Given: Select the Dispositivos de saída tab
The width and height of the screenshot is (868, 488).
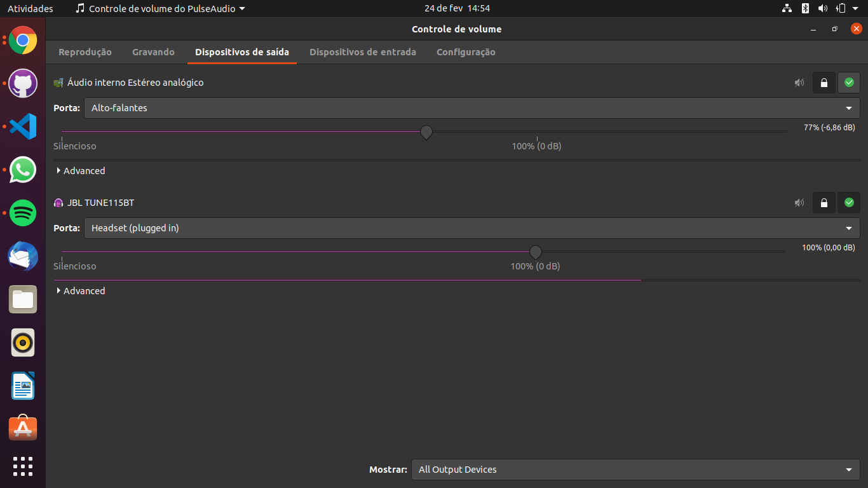Looking at the screenshot, I should pyautogui.click(x=242, y=52).
